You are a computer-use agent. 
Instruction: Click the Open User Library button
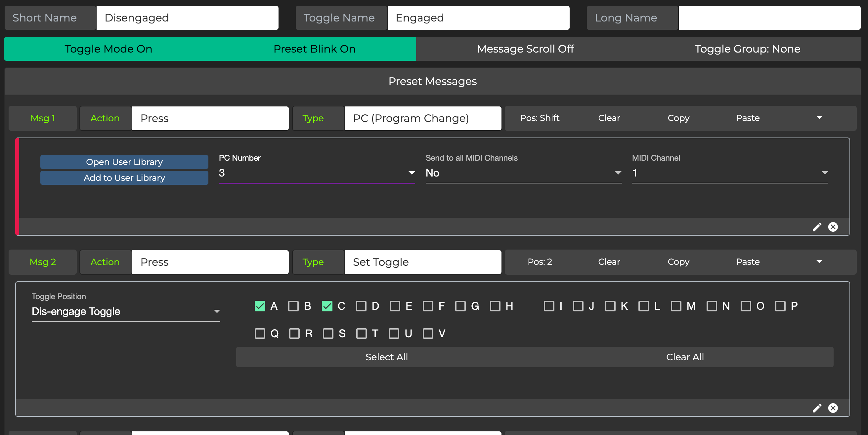124,162
